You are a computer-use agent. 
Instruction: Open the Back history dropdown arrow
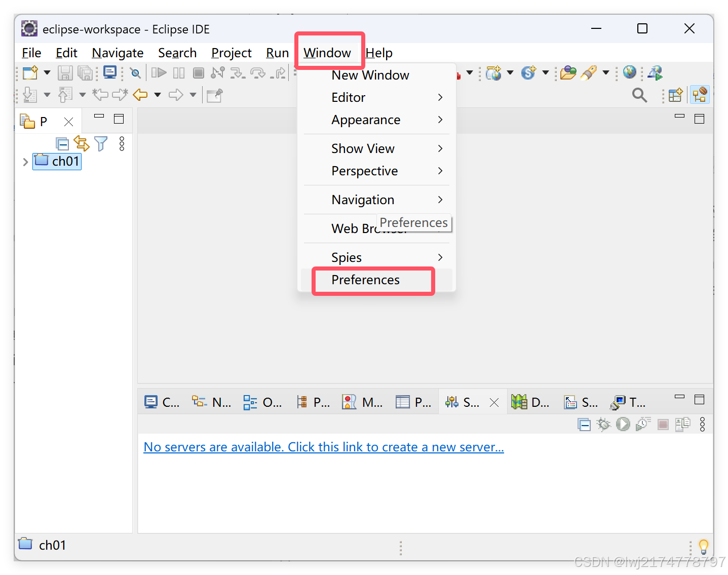[x=158, y=95]
